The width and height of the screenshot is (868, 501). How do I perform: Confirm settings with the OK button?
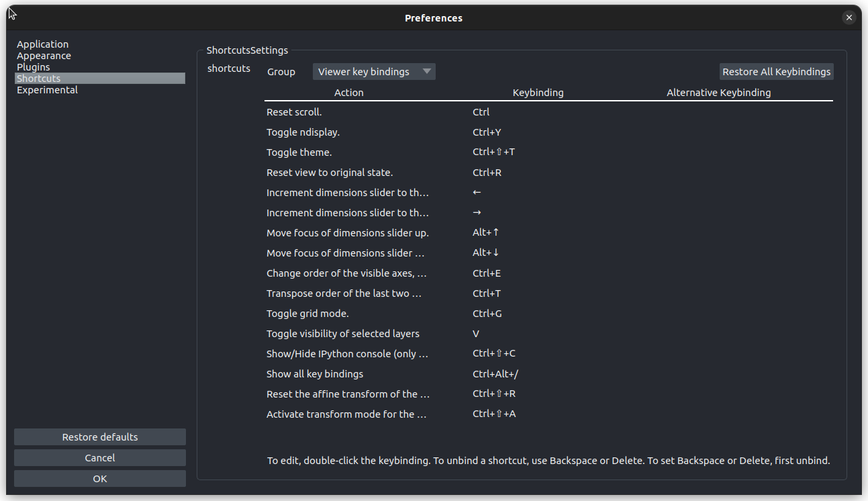click(100, 479)
